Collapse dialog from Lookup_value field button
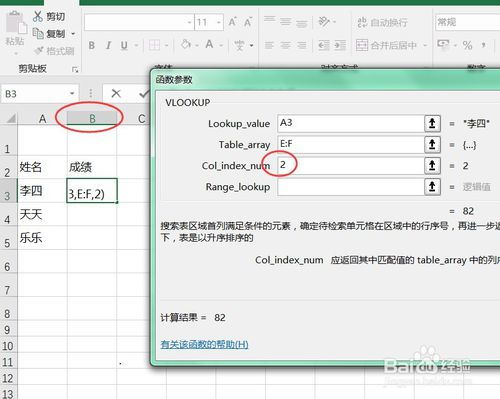 click(432, 123)
